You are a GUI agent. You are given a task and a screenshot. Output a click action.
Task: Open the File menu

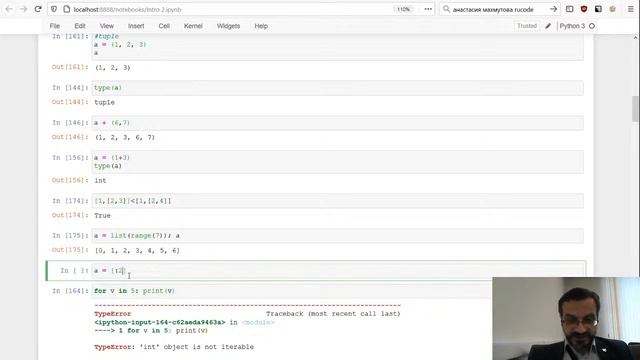coord(55,26)
